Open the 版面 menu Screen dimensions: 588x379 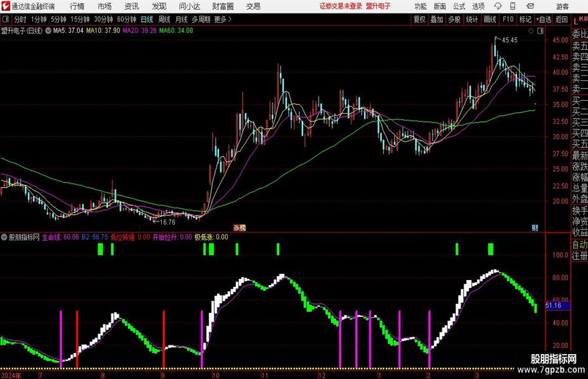click(x=440, y=6)
